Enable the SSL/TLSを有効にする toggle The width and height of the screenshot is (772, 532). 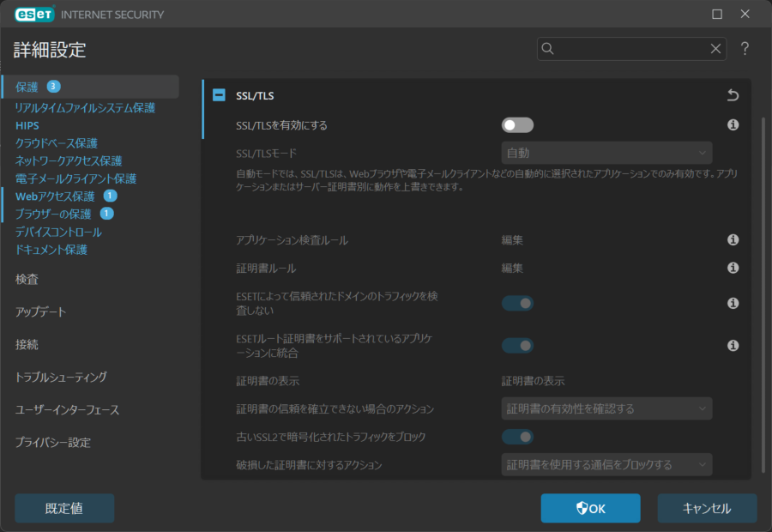[x=517, y=125]
